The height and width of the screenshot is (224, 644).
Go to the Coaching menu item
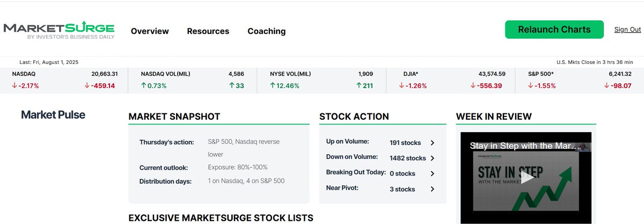266,31
